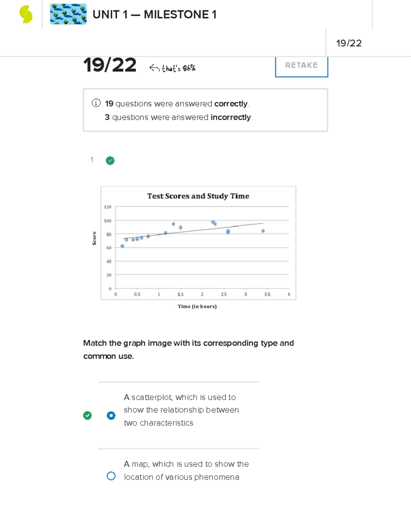Click the RETAKE button
411x532 pixels.
click(x=301, y=65)
